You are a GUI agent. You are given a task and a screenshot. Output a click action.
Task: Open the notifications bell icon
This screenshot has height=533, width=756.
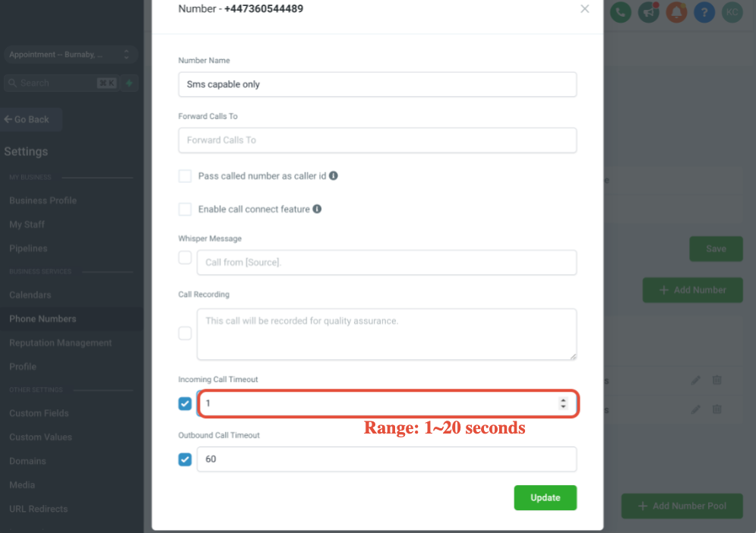pos(676,12)
